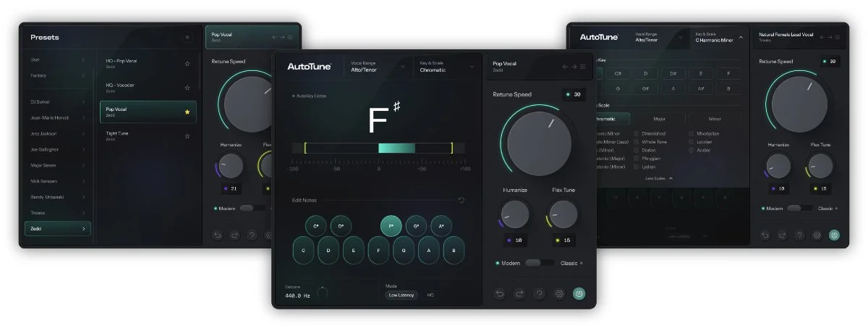Expand Joe Gallagher preset category
Image resolution: width=868 pixels, height=326 pixels.
click(57, 149)
